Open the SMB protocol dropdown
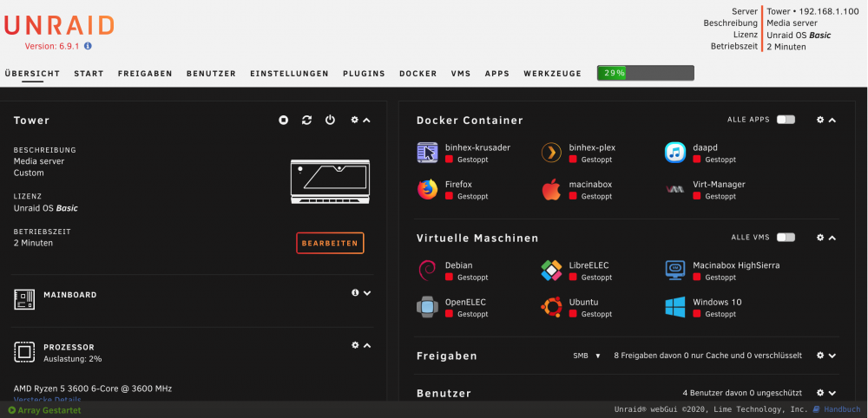868x418 pixels. coord(587,356)
